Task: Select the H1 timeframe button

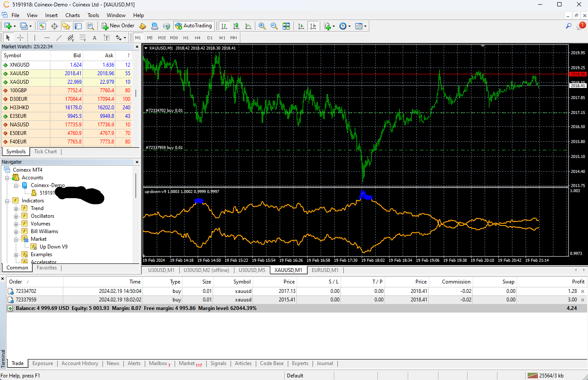Action: click(186, 38)
